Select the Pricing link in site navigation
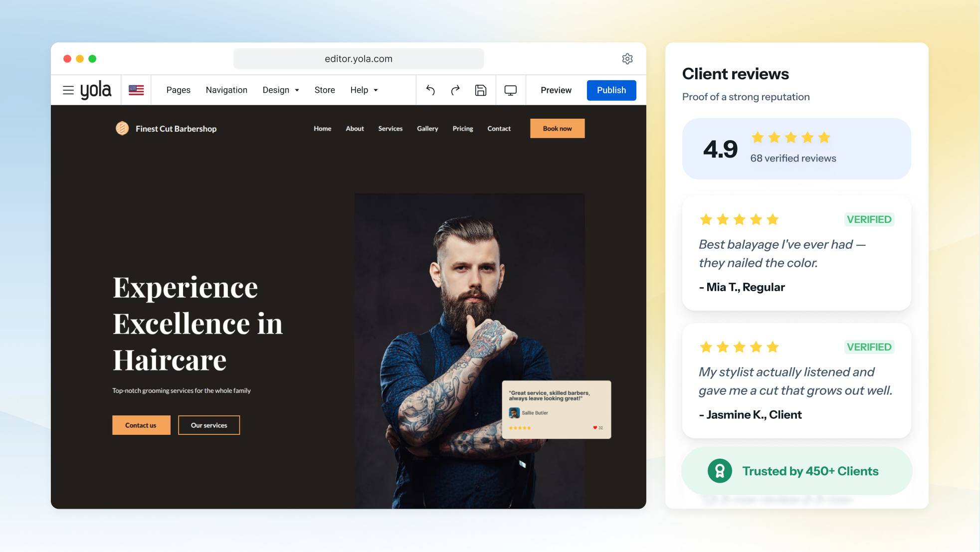Image resolution: width=980 pixels, height=552 pixels. (x=463, y=129)
